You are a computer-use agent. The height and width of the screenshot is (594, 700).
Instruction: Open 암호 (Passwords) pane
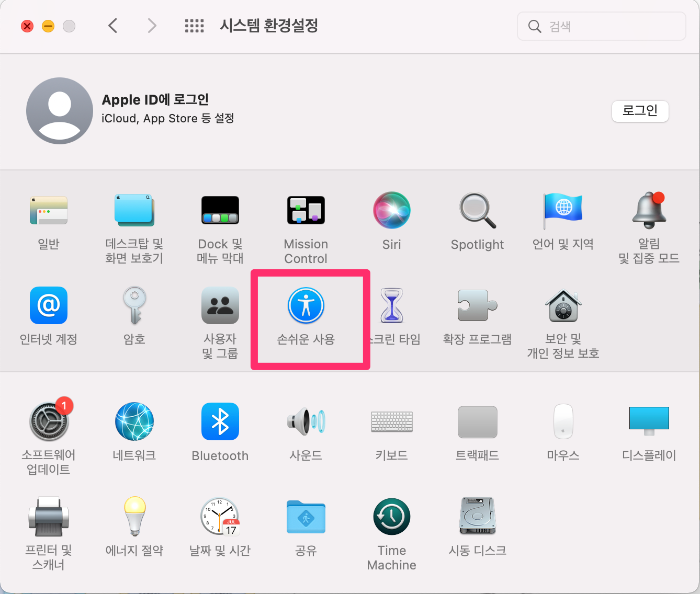coord(134,305)
